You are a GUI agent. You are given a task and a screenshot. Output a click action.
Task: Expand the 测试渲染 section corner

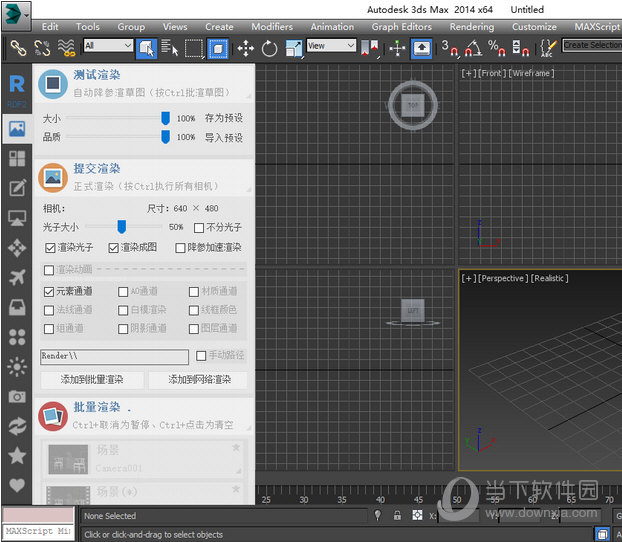click(249, 96)
